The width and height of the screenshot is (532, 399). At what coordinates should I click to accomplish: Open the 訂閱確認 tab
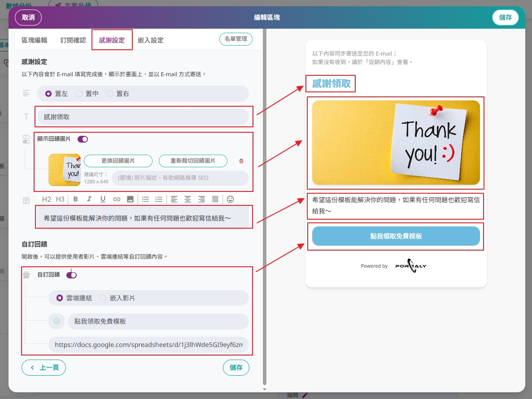(x=73, y=40)
